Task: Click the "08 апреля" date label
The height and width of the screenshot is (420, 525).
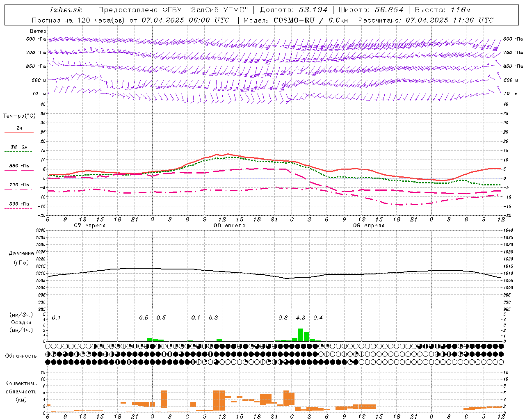Action: coord(229,226)
